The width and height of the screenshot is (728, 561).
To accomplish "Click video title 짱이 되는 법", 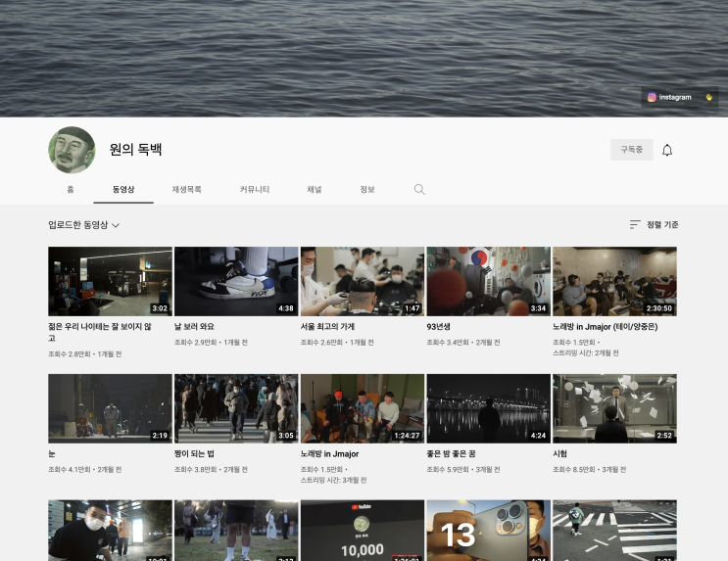I will [x=194, y=454].
